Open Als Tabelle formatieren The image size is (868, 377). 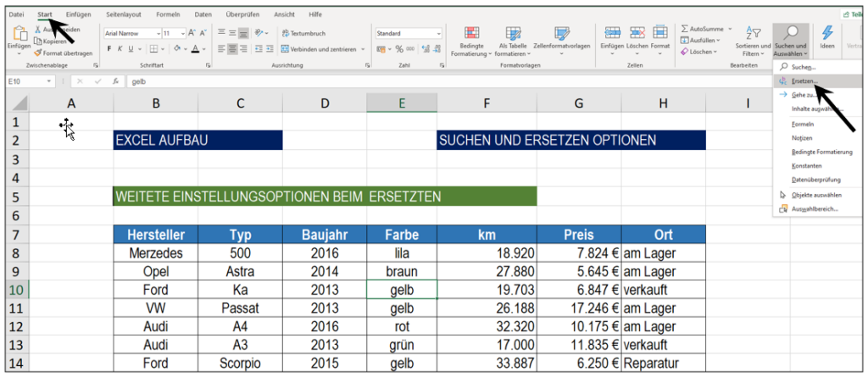click(x=513, y=41)
